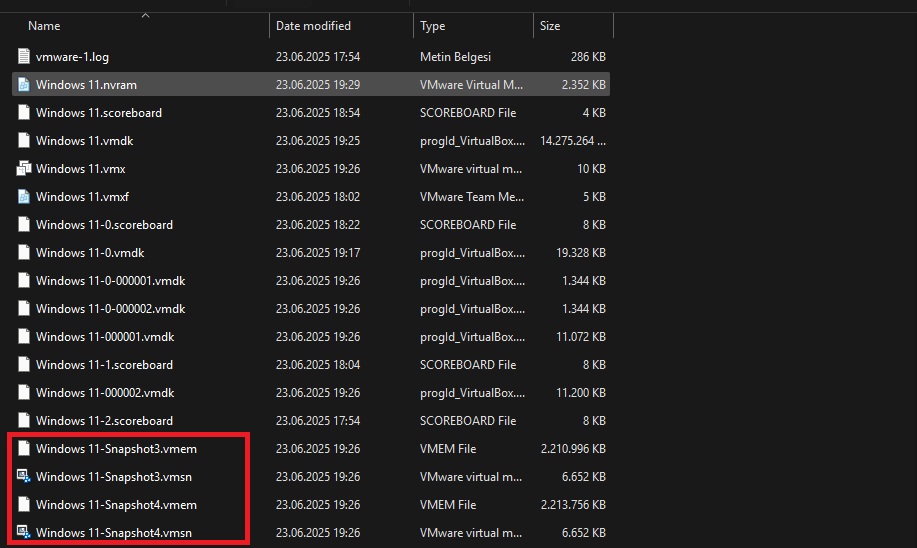Select the file named Windows 11.vmx
Screen dimensions: 917x548
[x=81, y=169]
